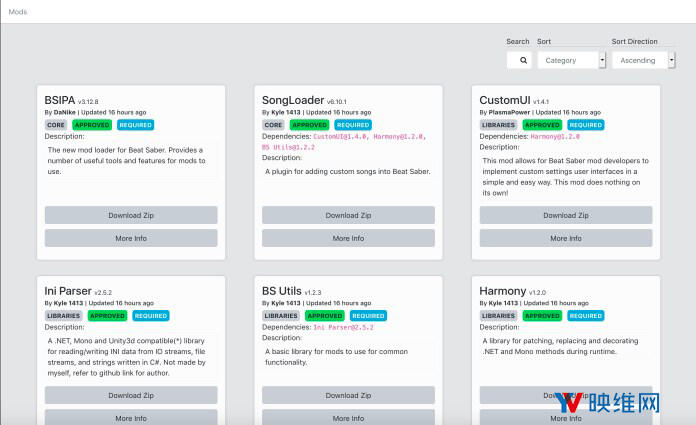Click Ini Parser dependency in BS Utils
The width and height of the screenshot is (696, 425).
click(346, 327)
